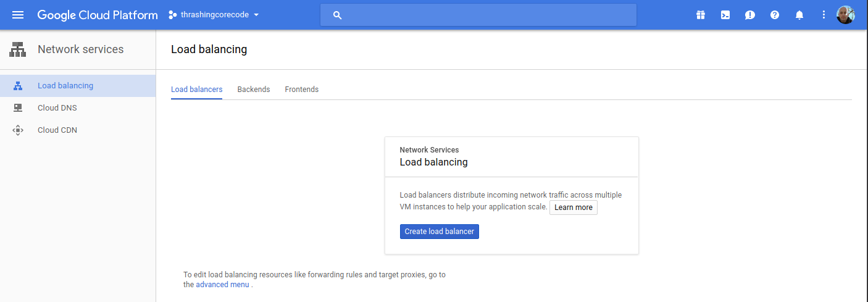
Task: Open the thrashingcorecode project dropdown
Action: (214, 15)
